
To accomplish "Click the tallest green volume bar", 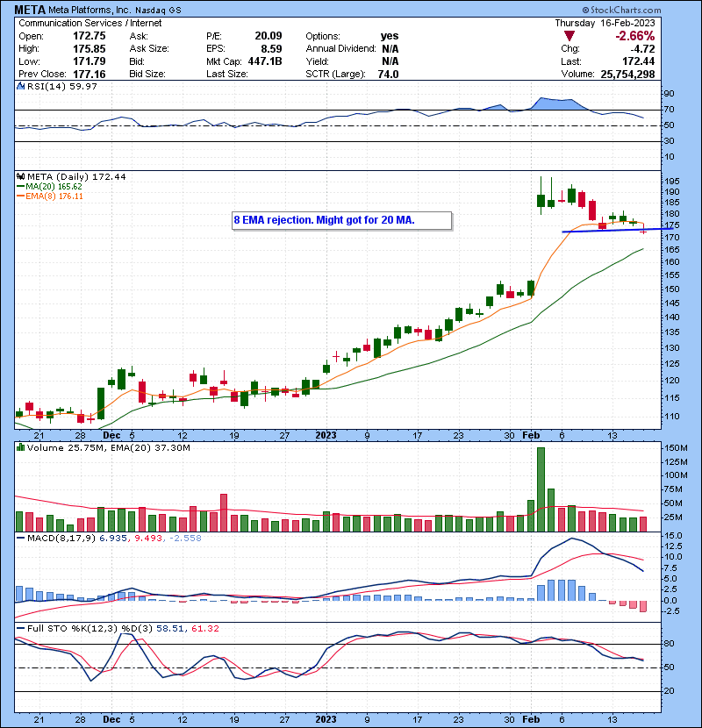I will [541, 489].
